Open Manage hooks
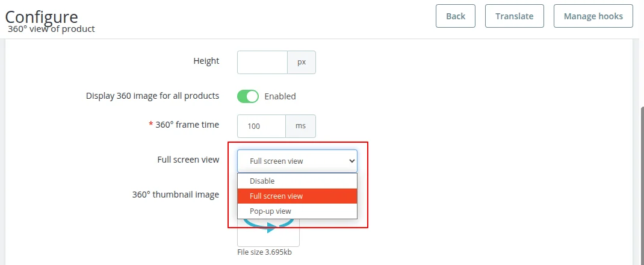The image size is (644, 265). coord(593,16)
